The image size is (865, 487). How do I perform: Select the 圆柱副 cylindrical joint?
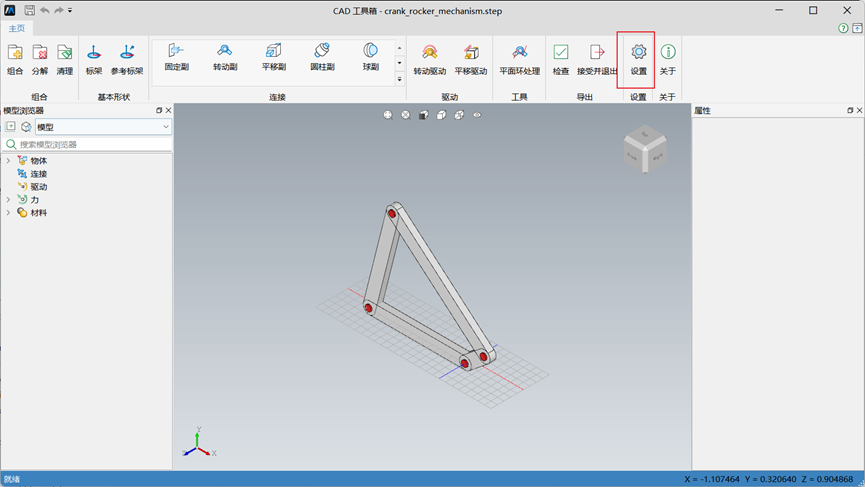pos(322,57)
